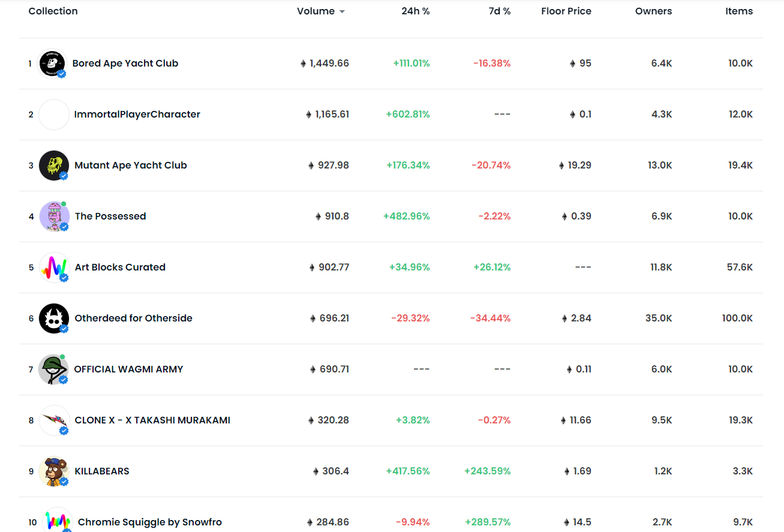Screen dimensions: 784x532
Task: Sort by the 7d % column
Action: [500, 11]
